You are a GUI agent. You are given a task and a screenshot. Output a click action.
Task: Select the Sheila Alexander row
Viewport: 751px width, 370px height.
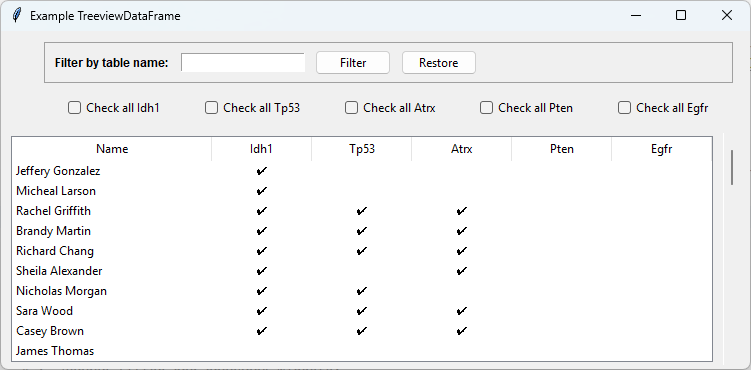(x=362, y=271)
